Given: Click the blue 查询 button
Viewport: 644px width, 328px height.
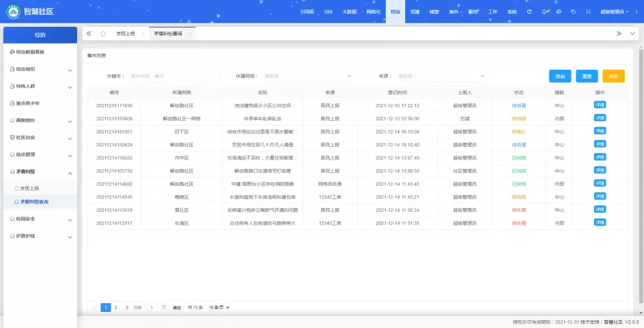Looking at the screenshot, I should (560, 76).
